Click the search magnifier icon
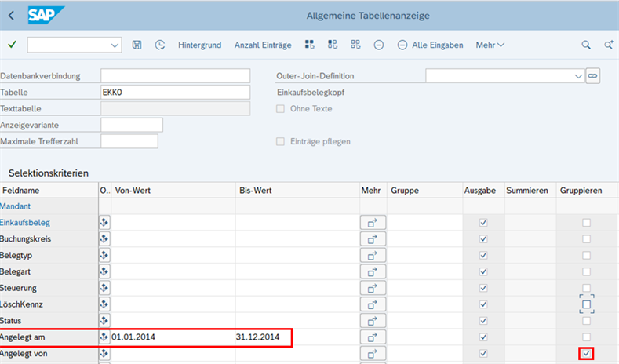 point(586,45)
